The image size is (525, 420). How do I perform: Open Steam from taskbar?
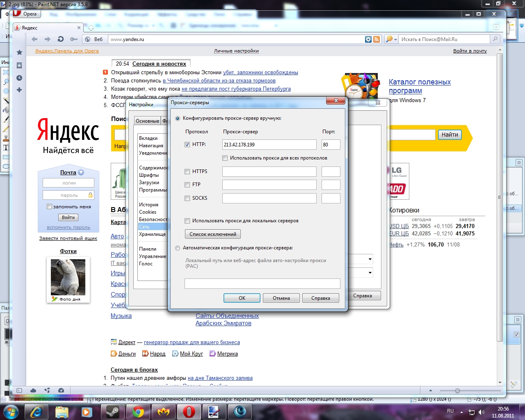coord(112,411)
